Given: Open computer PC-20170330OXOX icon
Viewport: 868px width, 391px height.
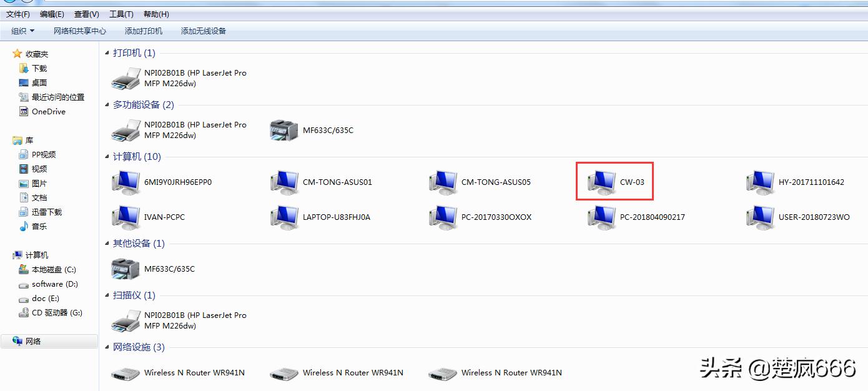Looking at the screenshot, I should click(x=443, y=217).
